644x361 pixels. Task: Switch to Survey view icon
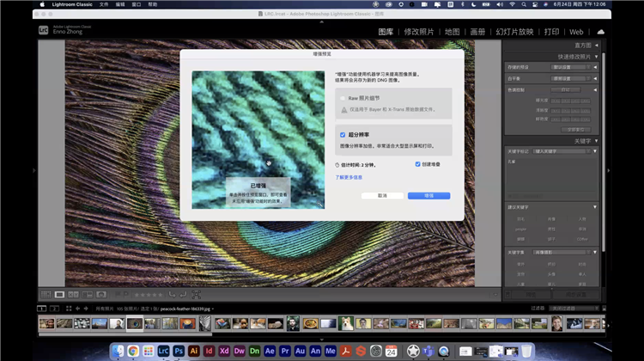coord(87,295)
